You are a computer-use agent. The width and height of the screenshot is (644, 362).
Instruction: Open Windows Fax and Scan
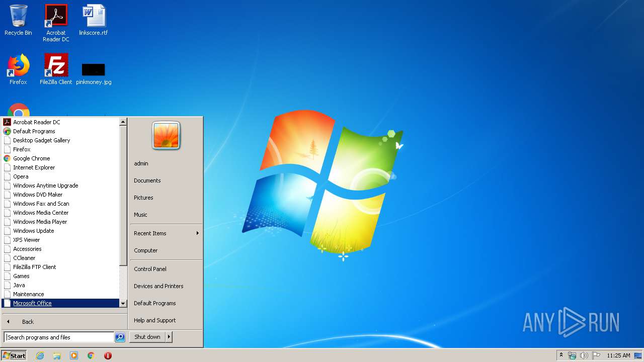click(61, 204)
